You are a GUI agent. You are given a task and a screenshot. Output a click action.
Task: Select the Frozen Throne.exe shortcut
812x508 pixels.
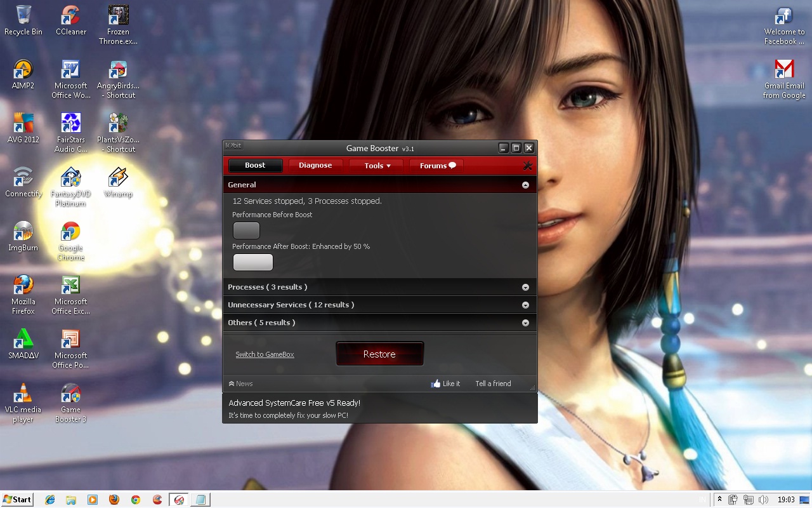(x=118, y=25)
